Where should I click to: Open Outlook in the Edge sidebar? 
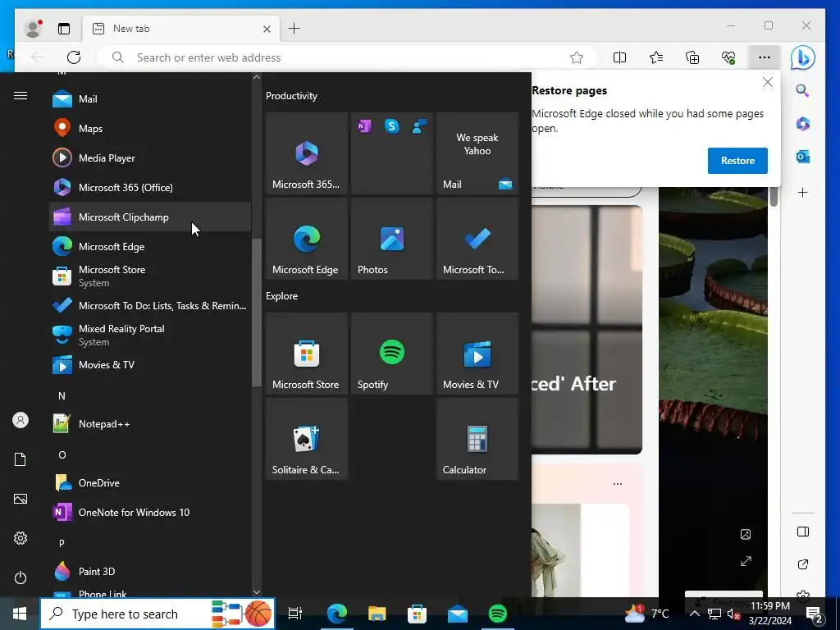point(802,157)
